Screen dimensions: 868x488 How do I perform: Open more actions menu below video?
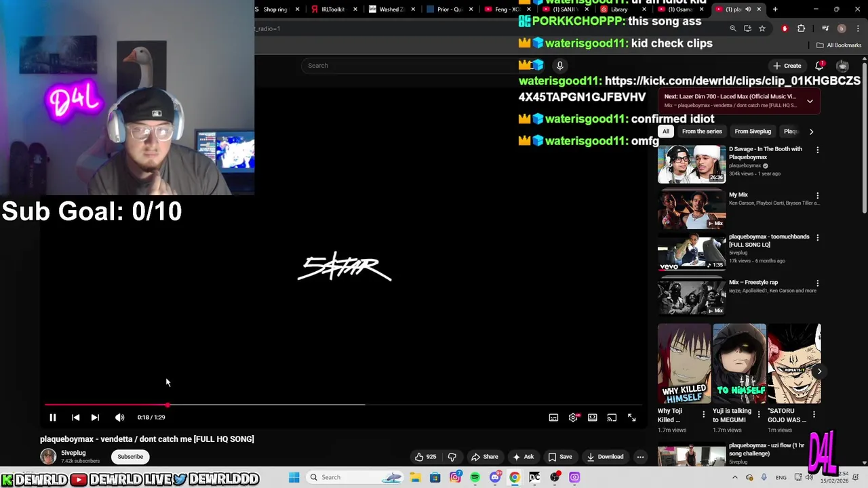click(640, 457)
